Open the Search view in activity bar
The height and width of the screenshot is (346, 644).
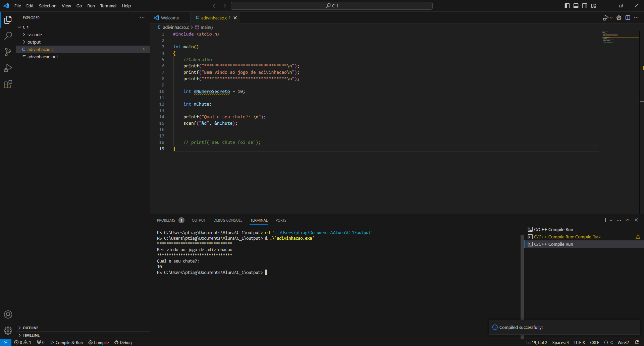(x=8, y=36)
